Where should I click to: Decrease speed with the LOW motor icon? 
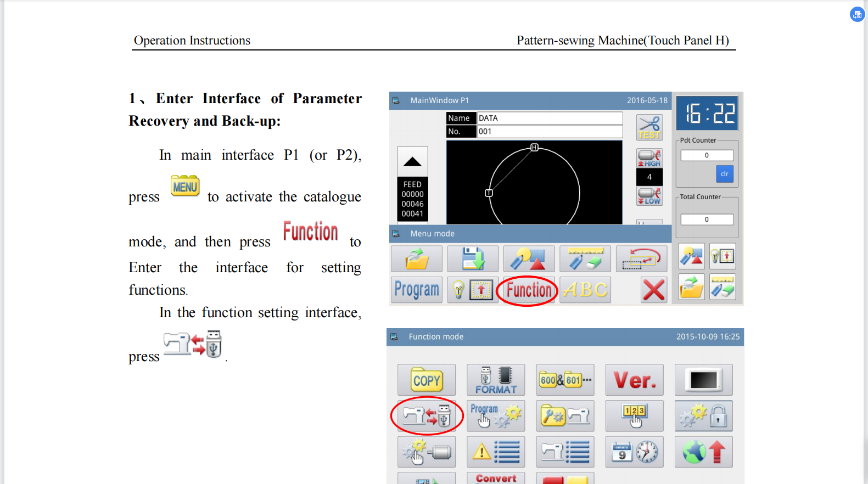coord(649,196)
